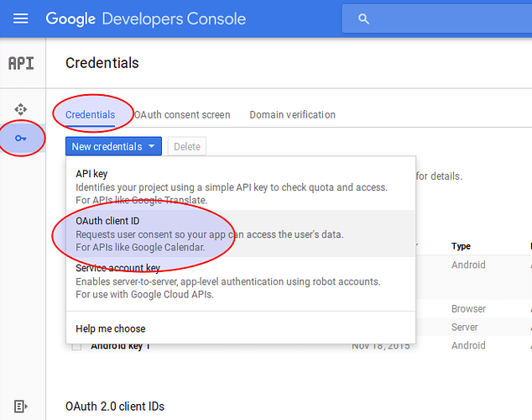Open the API overview dashboard icon
Image resolution: width=532 pixels, height=420 pixels.
(21, 109)
